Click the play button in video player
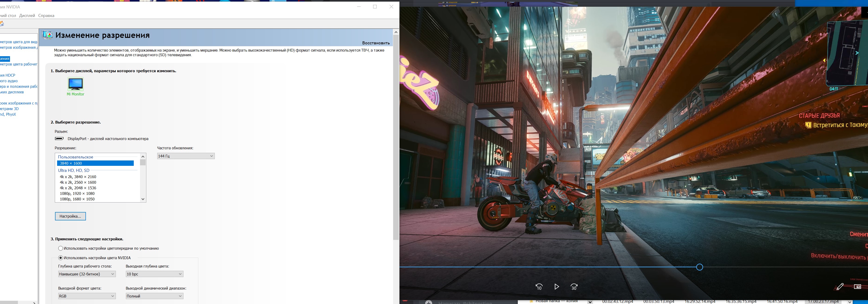The height and width of the screenshot is (304, 868). pyautogui.click(x=556, y=287)
